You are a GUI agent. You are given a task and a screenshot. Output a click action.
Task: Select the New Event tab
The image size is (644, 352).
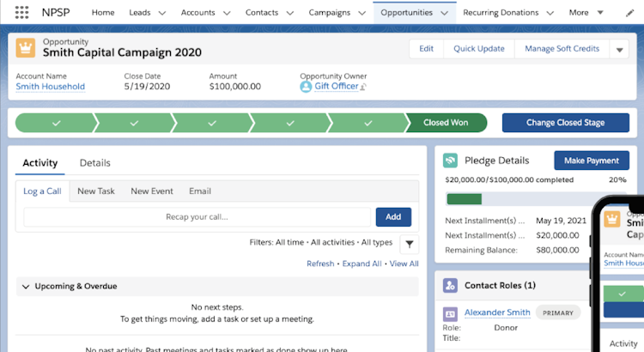(152, 191)
